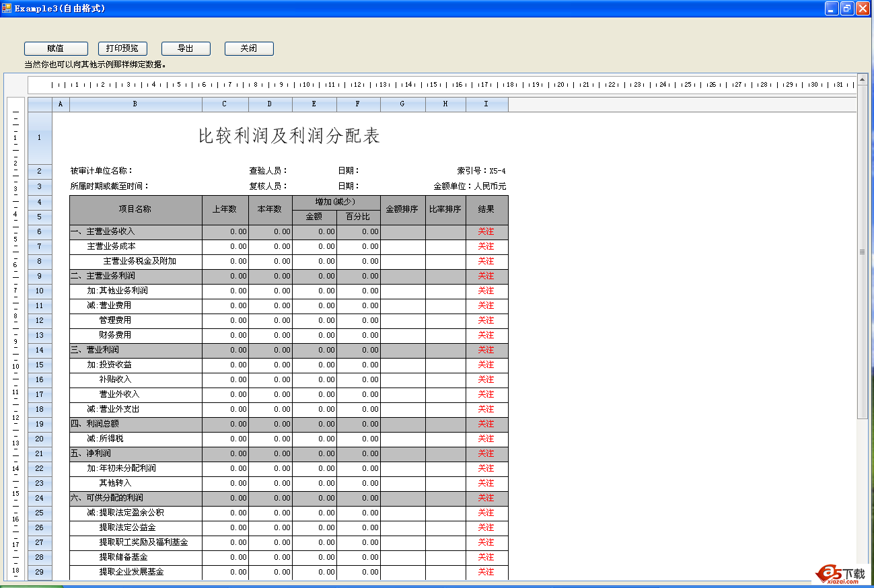Click the 比率排序 column header cell
Screen dimensions: 874x588
point(445,210)
